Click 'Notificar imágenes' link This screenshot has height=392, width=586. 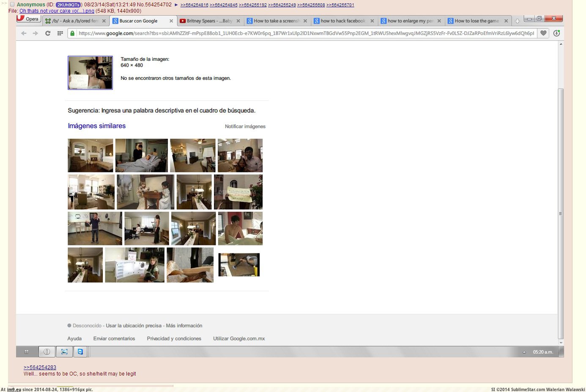[x=245, y=126]
